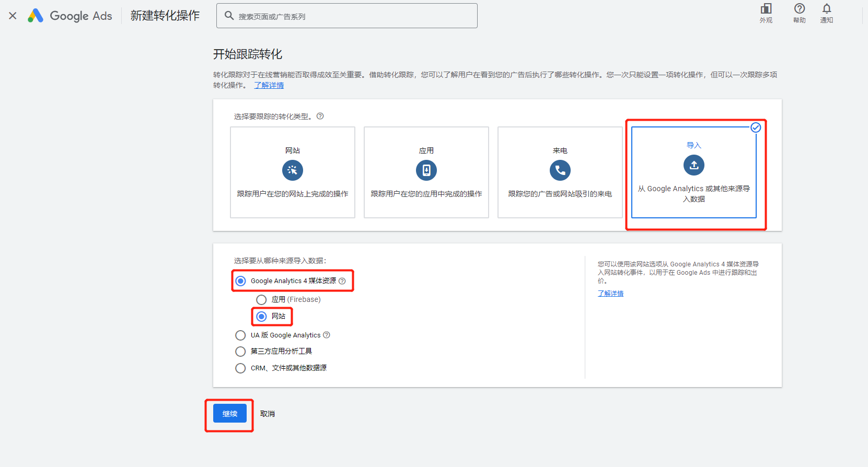
Task: Select 第三方应用分析工具 radio button
Action: 240,352
